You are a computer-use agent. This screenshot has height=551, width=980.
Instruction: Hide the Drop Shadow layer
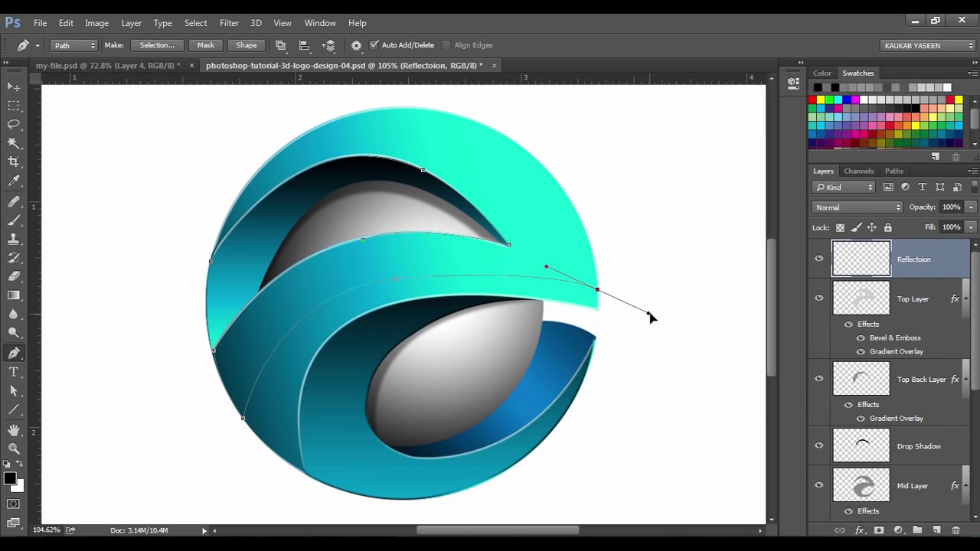point(819,446)
